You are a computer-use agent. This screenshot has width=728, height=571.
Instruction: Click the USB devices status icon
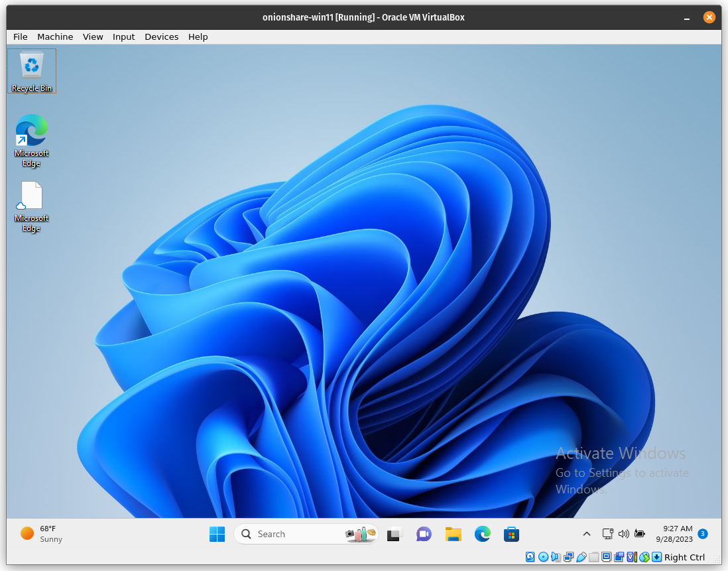click(x=581, y=557)
